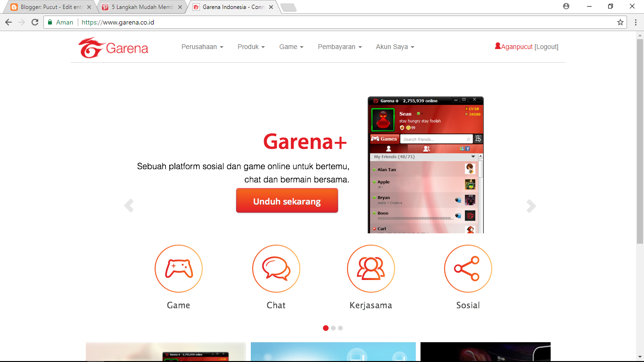Click the Sosial share circle icon
644x362 pixels.
[468, 269]
